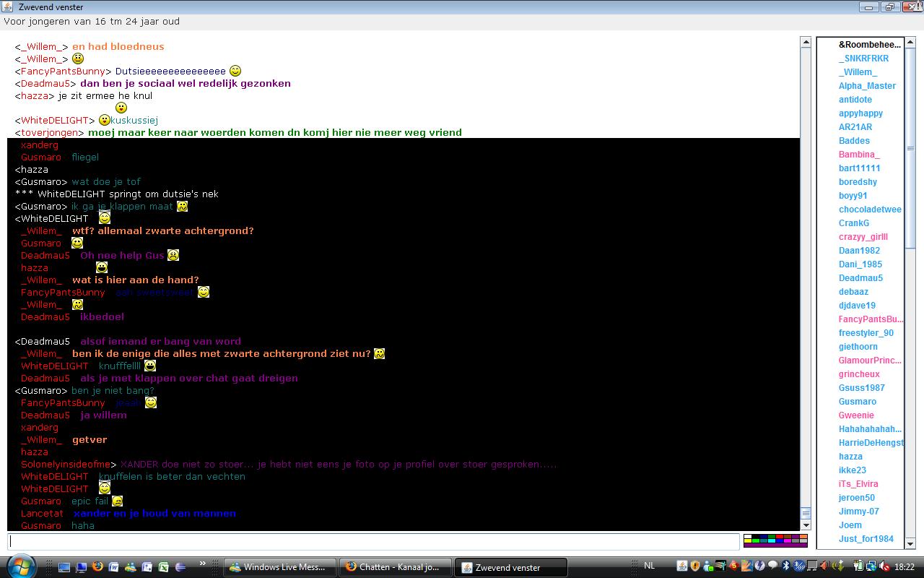
Task: Click the Java cup icon in window title bar
Action: tap(8, 7)
